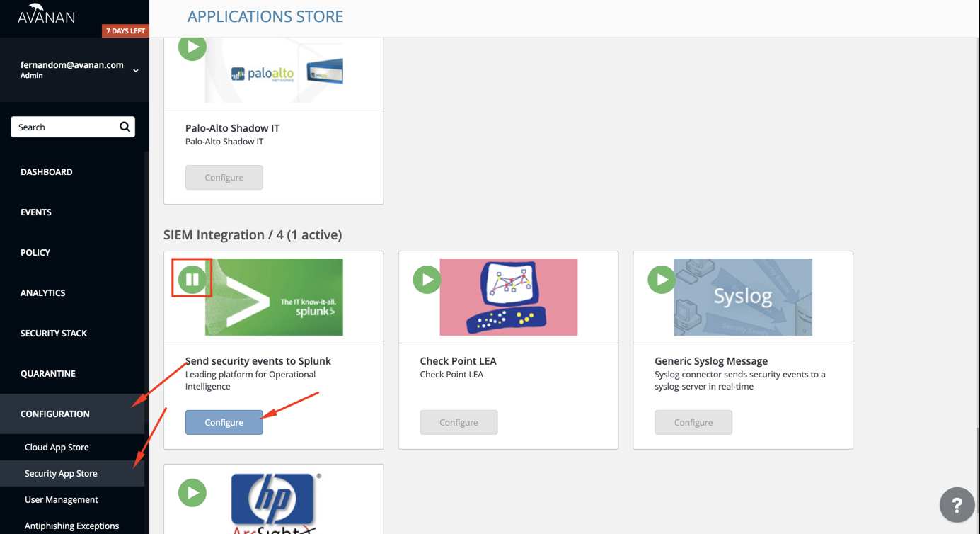Open Cloud App Store submenu
The width and height of the screenshot is (980, 534).
click(x=57, y=447)
